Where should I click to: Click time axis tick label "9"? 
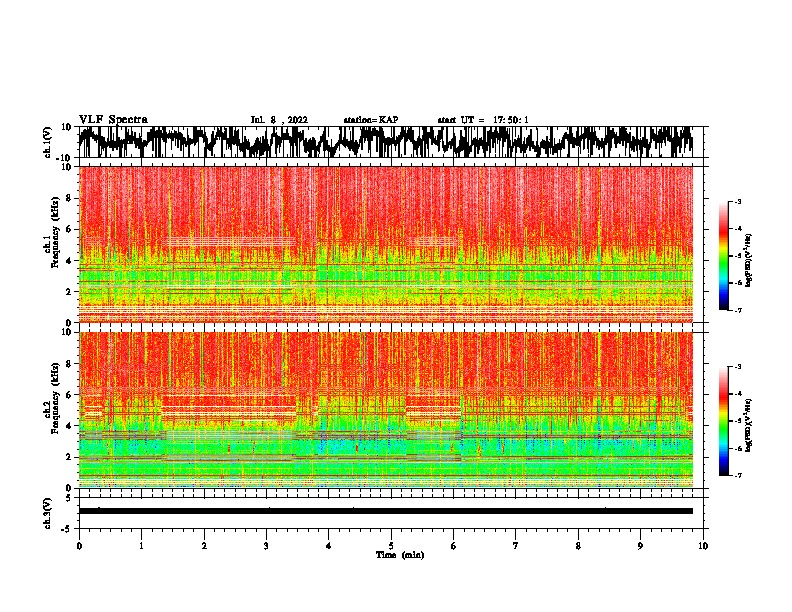[x=640, y=546]
